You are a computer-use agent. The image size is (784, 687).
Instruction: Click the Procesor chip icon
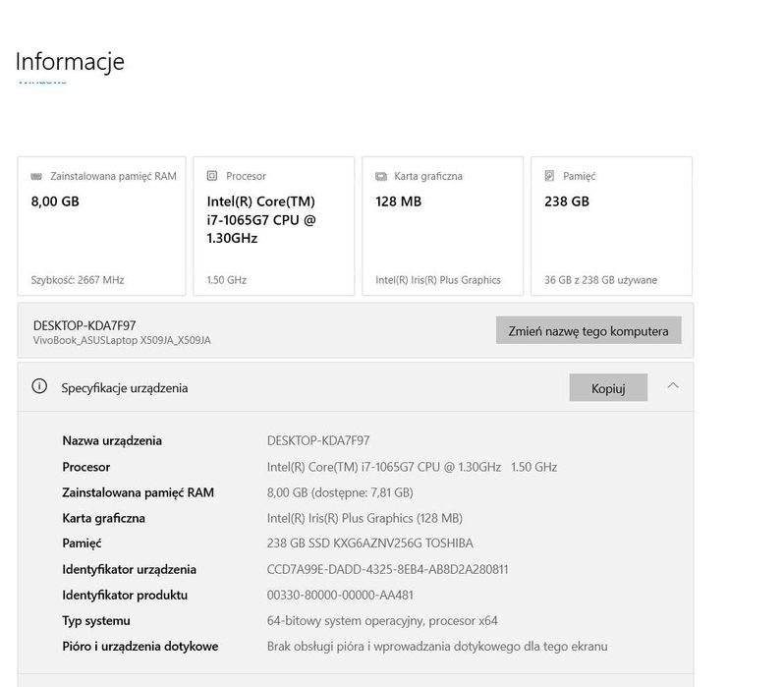point(212,176)
